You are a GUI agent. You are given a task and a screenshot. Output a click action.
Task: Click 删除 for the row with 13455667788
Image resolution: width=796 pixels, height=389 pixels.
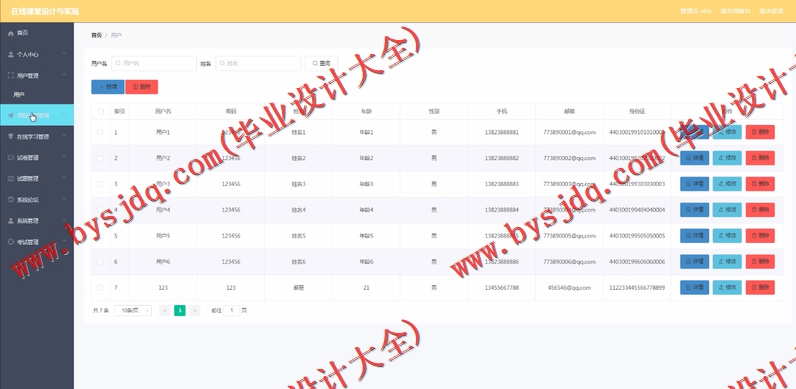point(760,287)
